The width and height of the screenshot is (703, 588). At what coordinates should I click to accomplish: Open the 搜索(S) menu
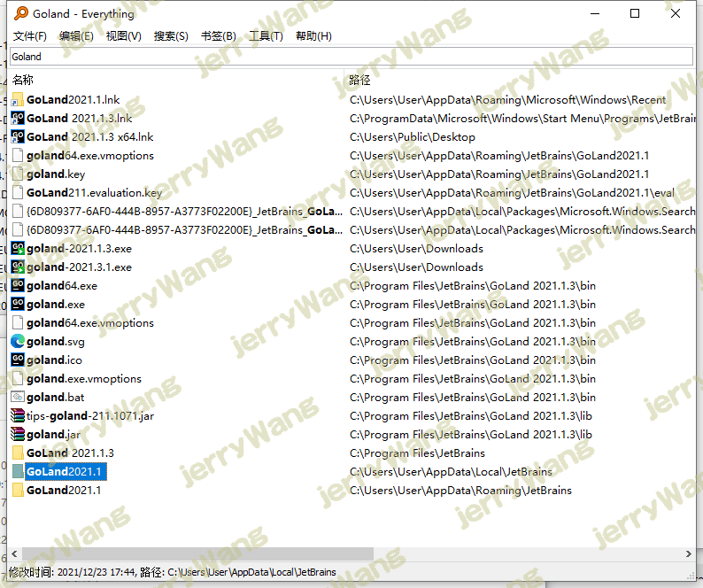pyautogui.click(x=170, y=36)
